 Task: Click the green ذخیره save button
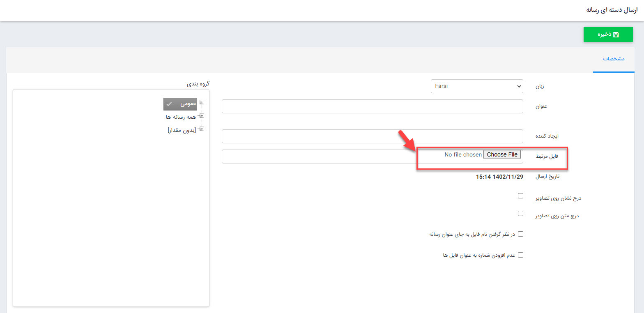click(608, 35)
